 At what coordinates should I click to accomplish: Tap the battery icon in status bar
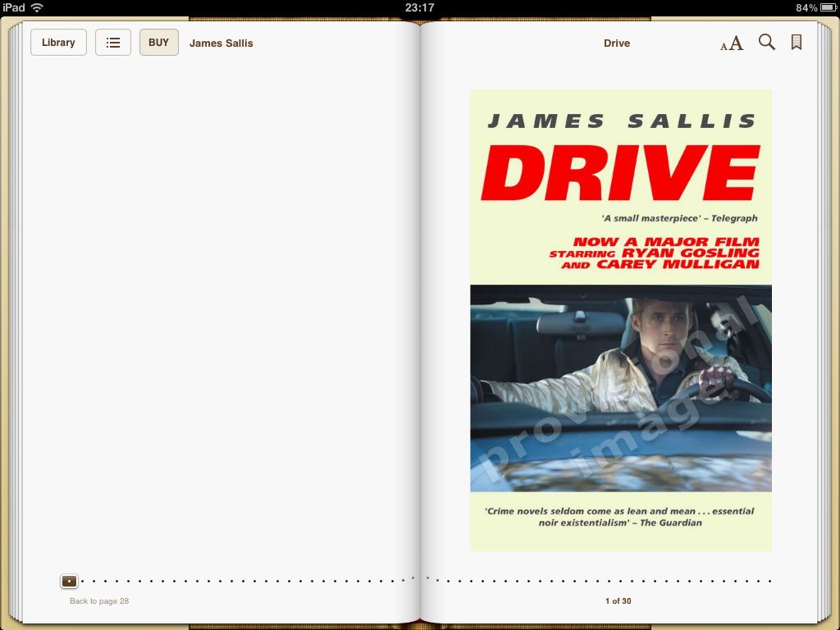coord(827,7)
